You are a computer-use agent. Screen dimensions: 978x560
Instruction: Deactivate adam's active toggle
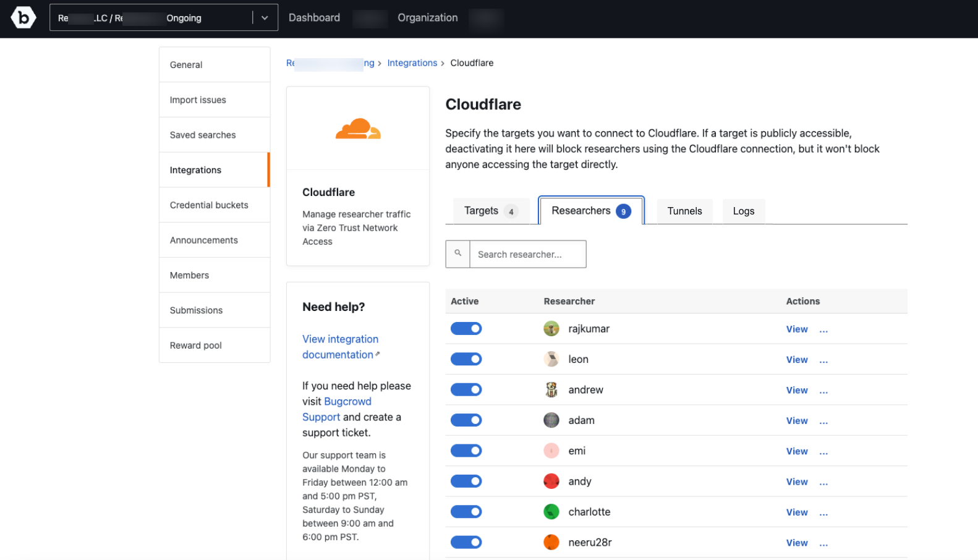pyautogui.click(x=466, y=420)
